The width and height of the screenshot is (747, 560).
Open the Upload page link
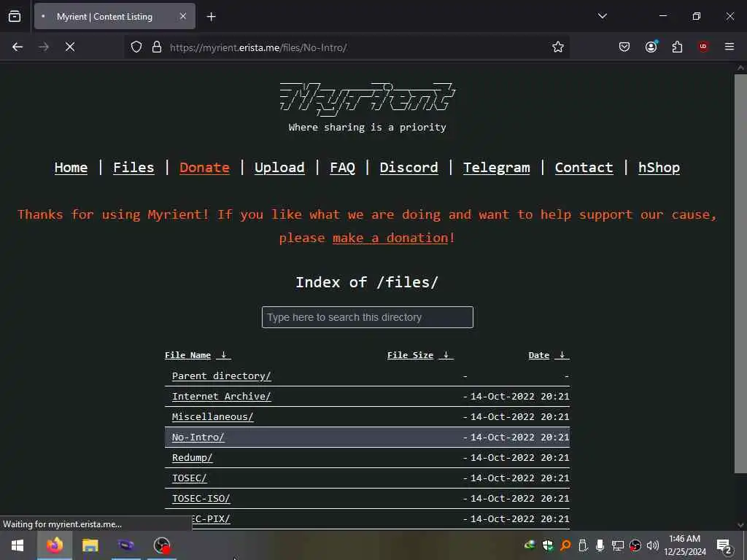pyautogui.click(x=279, y=168)
